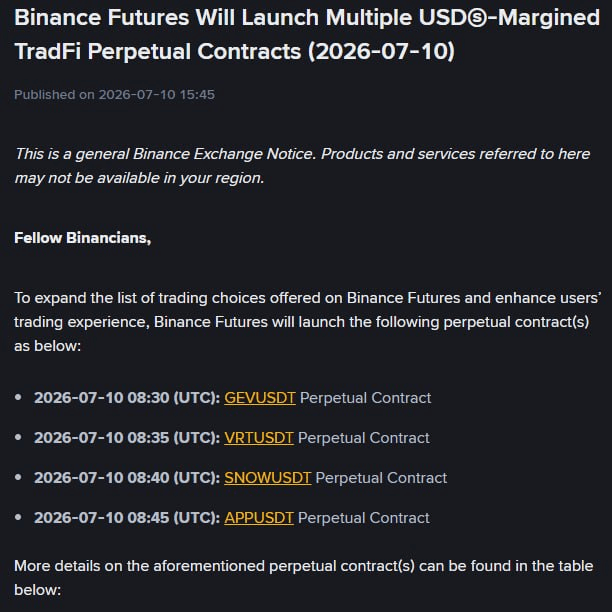Click the bullet point beside the GEVUSDT entry
Screen dimensions: 612x612
tap(18, 397)
